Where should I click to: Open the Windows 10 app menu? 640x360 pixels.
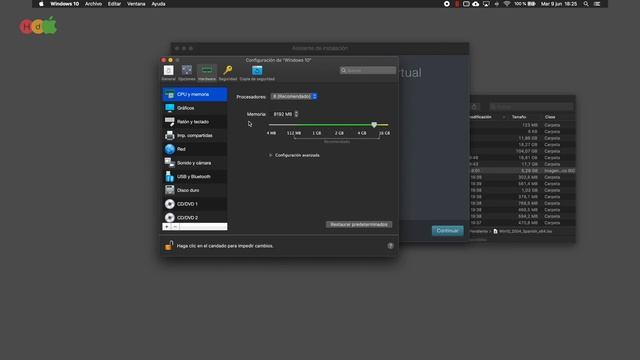64,4
